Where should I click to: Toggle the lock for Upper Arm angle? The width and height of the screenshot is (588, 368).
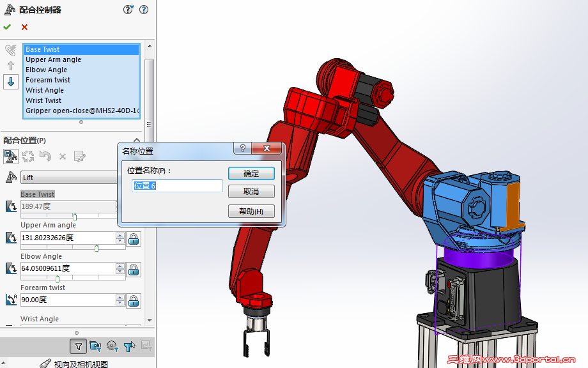pyautogui.click(x=134, y=239)
